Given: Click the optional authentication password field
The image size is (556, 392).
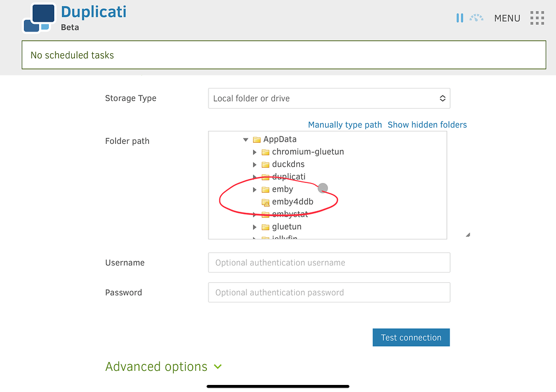Looking at the screenshot, I should coord(328,292).
